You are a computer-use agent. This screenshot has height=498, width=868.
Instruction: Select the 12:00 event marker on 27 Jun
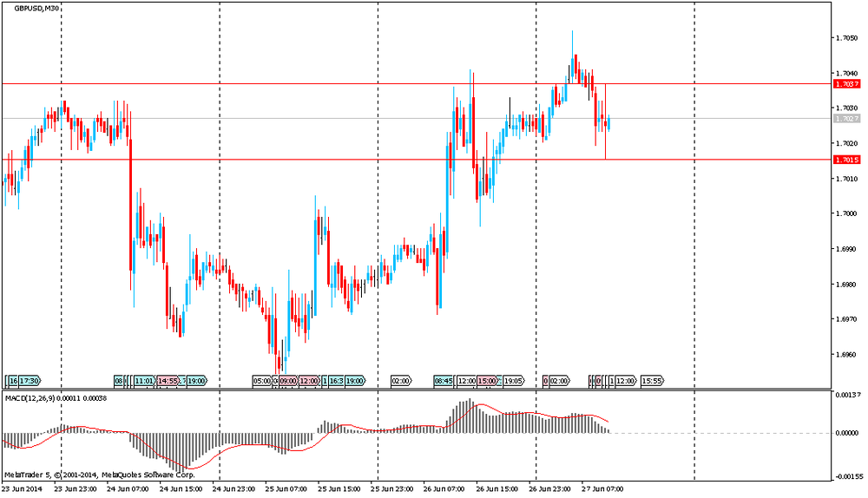626,381
